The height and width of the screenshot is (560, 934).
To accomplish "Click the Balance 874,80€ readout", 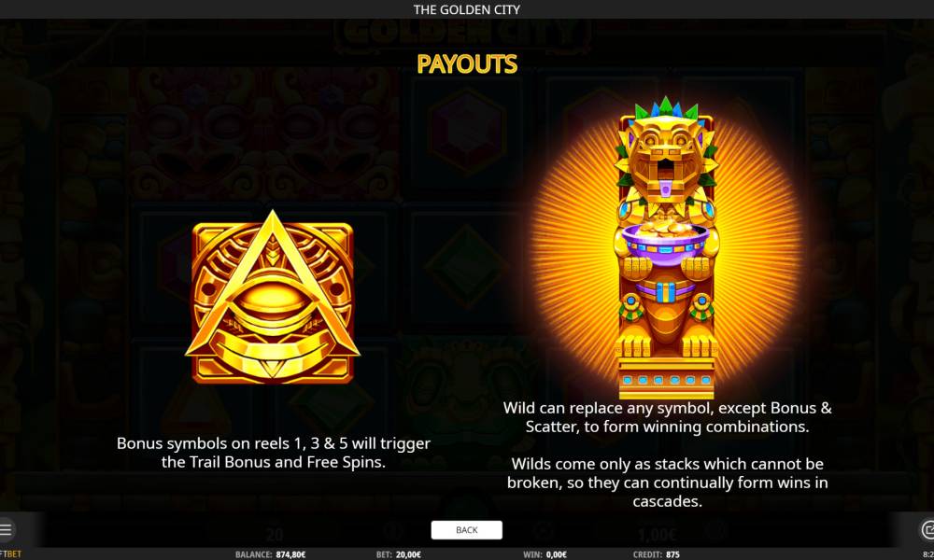I will click(x=271, y=554).
